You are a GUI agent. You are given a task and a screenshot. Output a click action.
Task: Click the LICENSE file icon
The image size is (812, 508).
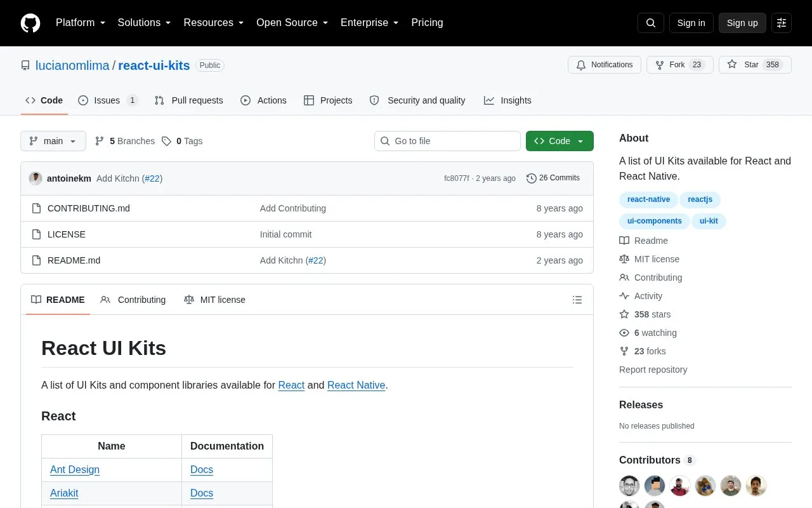(37, 234)
